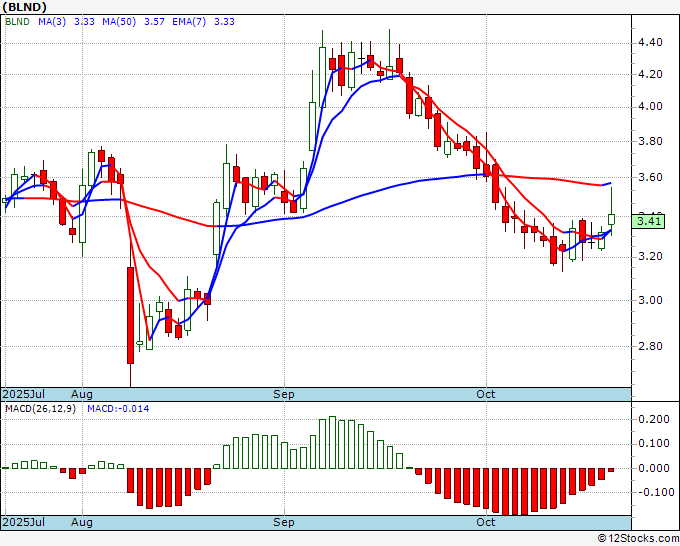The image size is (680, 546).
Task: Click the -0.100 MACD axis label
Action: tap(654, 492)
